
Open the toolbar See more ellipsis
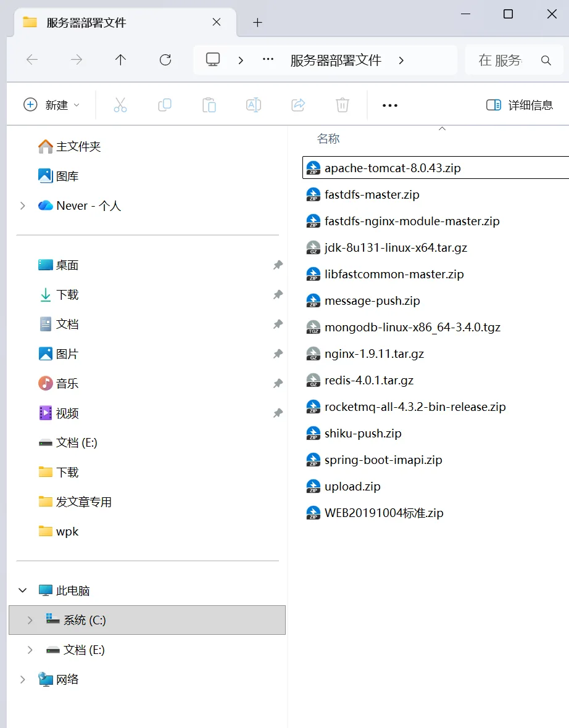click(x=389, y=105)
